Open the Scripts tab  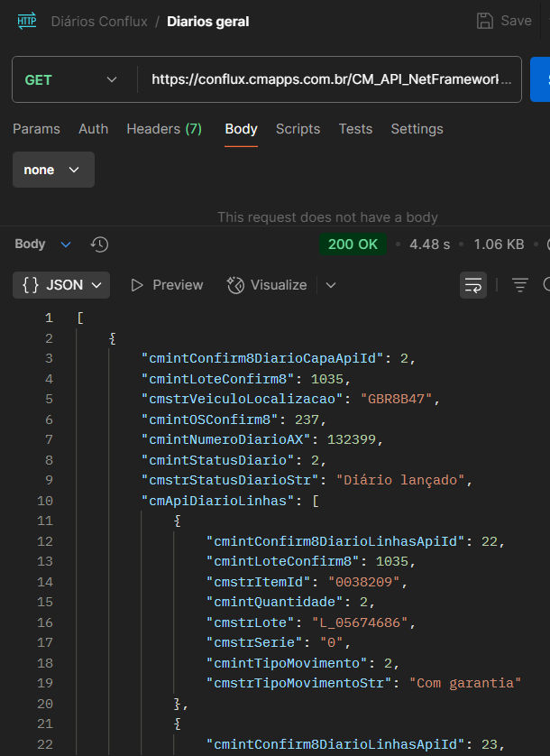click(298, 129)
